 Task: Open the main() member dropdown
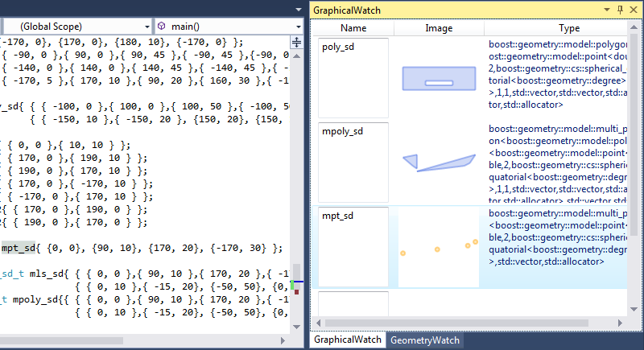(x=229, y=27)
